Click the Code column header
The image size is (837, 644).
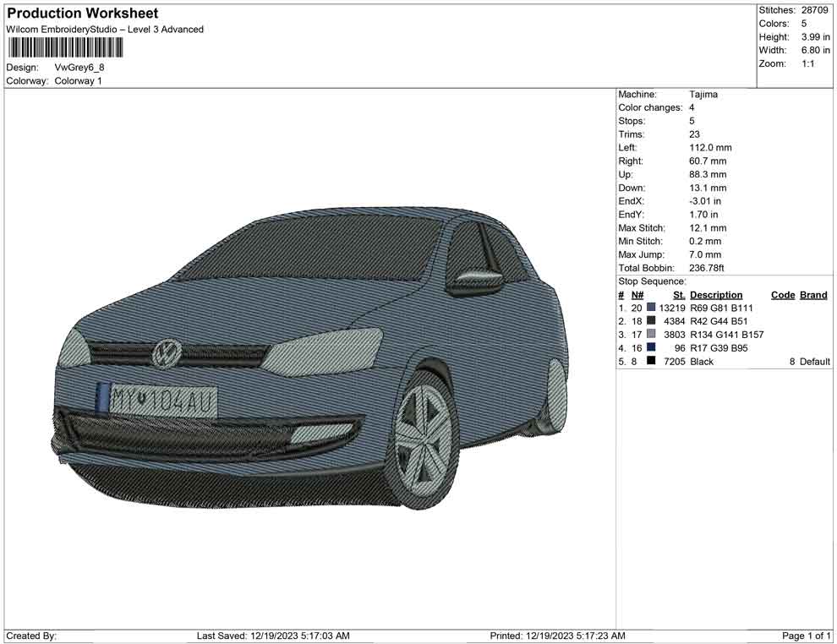tap(783, 294)
